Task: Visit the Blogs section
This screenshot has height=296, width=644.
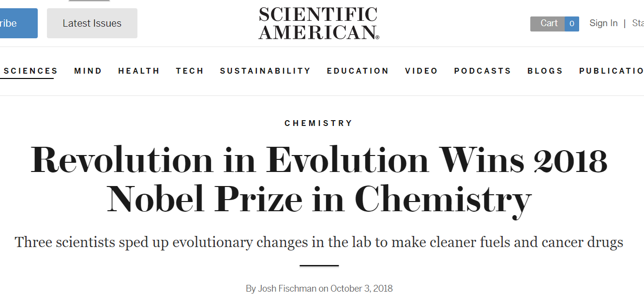Action: [x=545, y=71]
